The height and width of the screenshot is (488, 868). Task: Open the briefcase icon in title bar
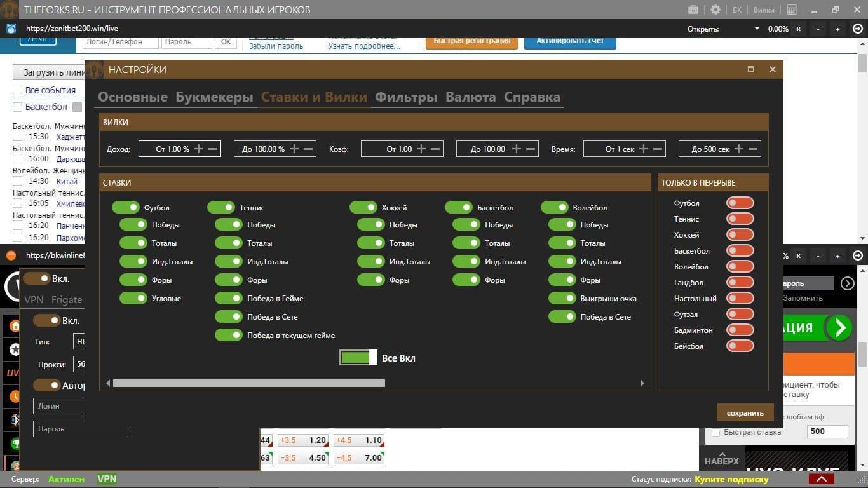(x=693, y=10)
